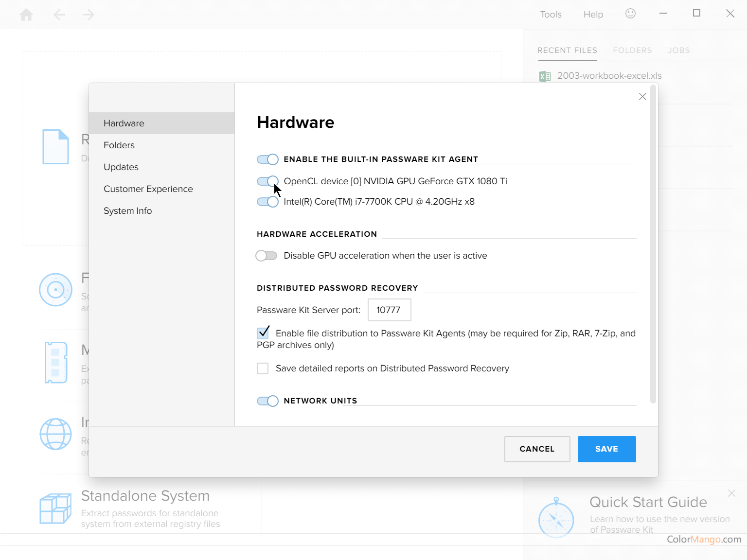747x560 pixels.
Task: Click the Save button
Action: point(606,449)
